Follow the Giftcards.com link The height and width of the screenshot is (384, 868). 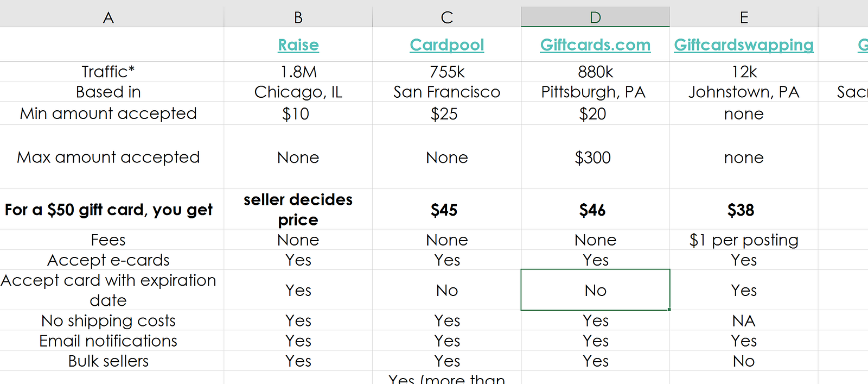tap(595, 45)
